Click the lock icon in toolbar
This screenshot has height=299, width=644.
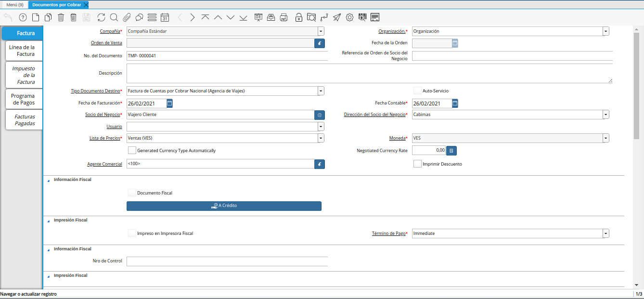click(x=299, y=17)
